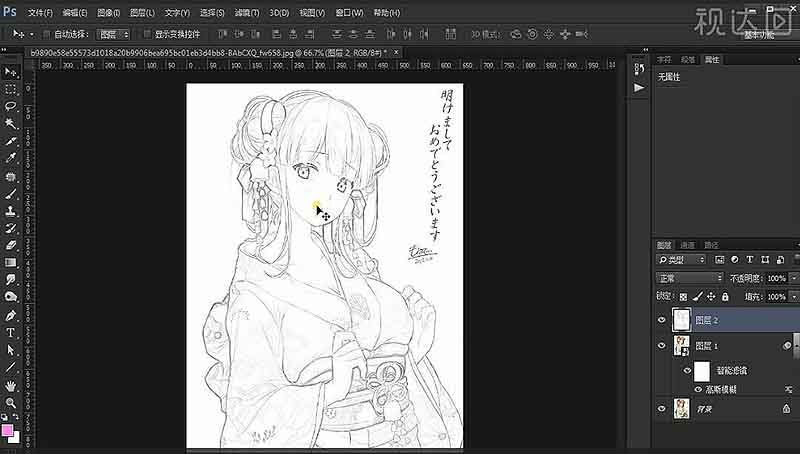Toggle 高斯模糊 filter visibility eye

click(x=698, y=389)
